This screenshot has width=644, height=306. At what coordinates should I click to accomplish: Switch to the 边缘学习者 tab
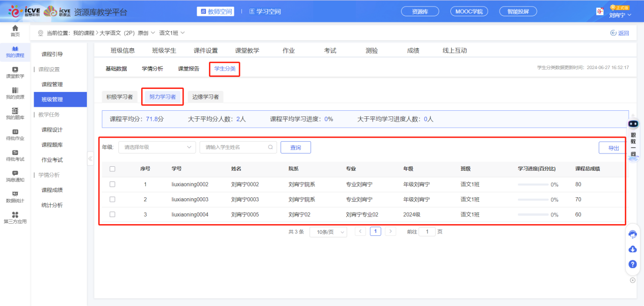pos(205,96)
